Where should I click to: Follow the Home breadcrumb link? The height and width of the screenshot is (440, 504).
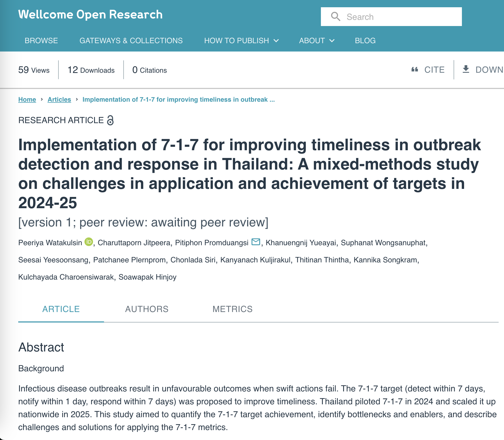27,100
